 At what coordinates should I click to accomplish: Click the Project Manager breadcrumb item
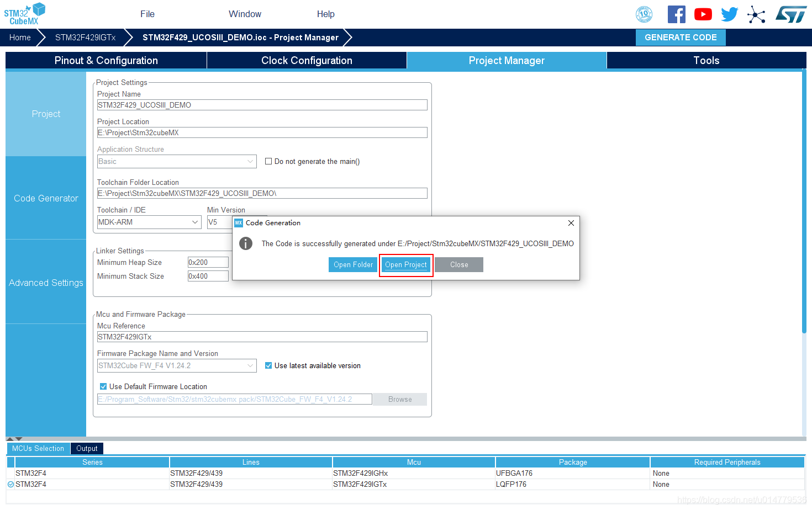point(240,38)
